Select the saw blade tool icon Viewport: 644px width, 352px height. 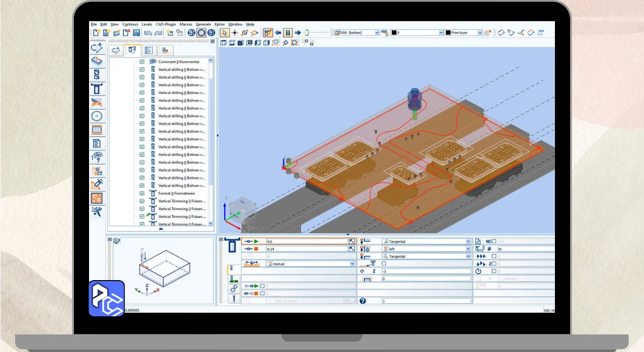97,116
